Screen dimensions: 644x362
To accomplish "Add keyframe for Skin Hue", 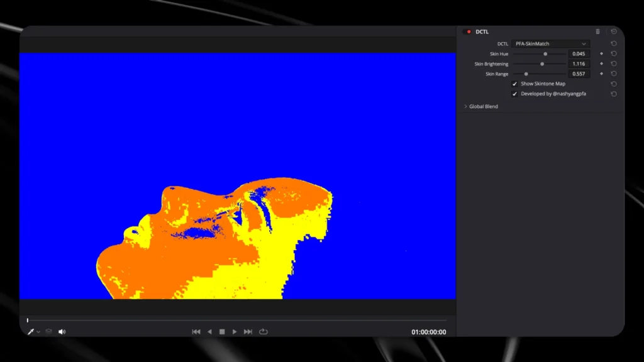I will tap(601, 54).
